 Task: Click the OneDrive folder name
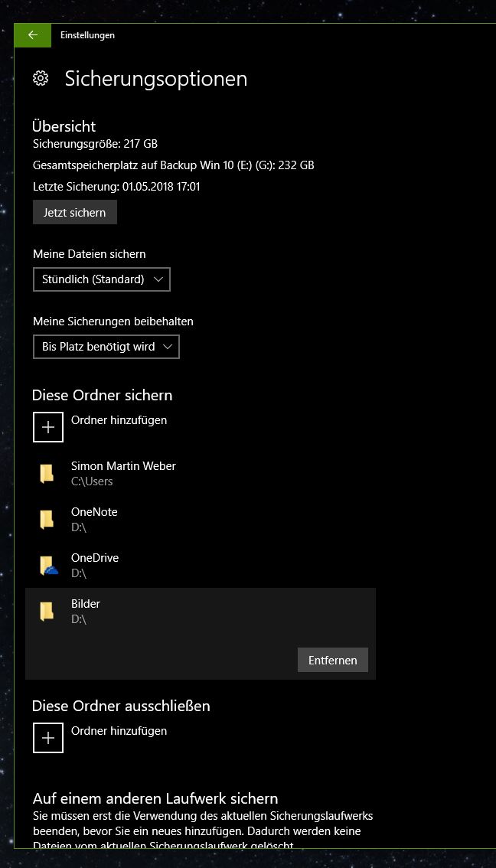(95, 558)
